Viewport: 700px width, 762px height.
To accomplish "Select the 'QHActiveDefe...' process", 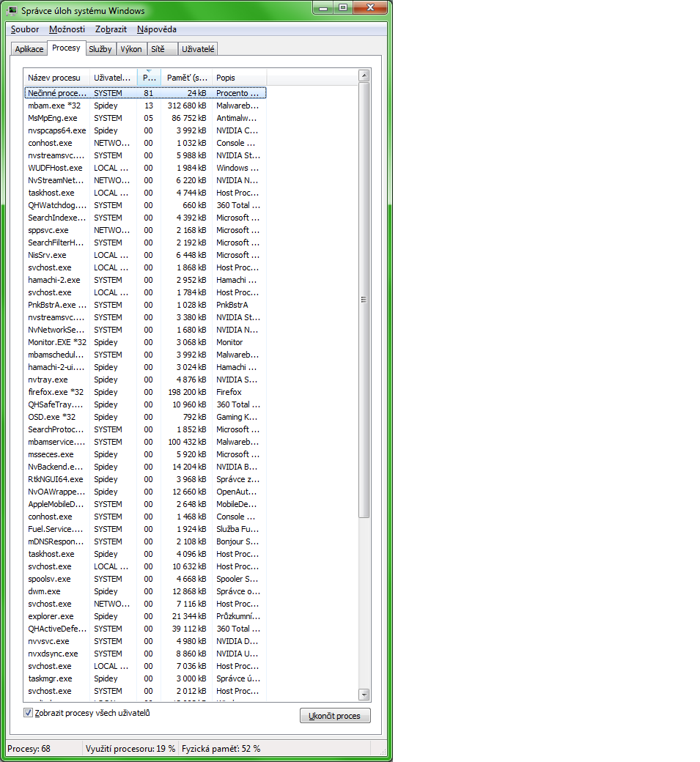I will (x=145, y=629).
